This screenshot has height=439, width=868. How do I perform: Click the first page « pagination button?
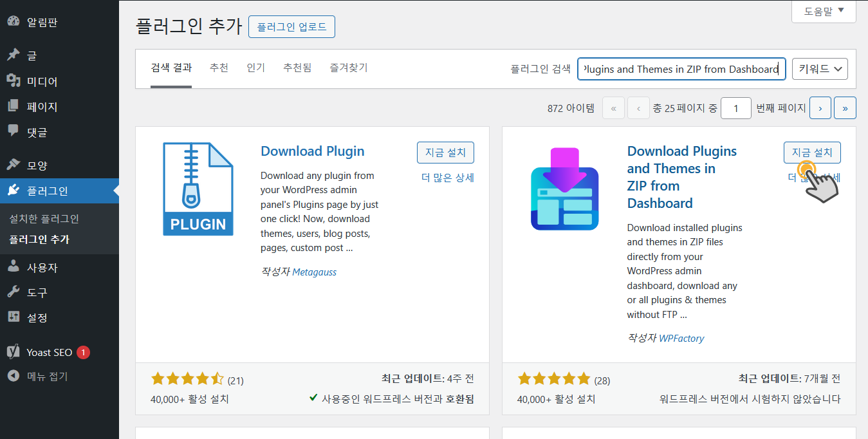coord(613,108)
